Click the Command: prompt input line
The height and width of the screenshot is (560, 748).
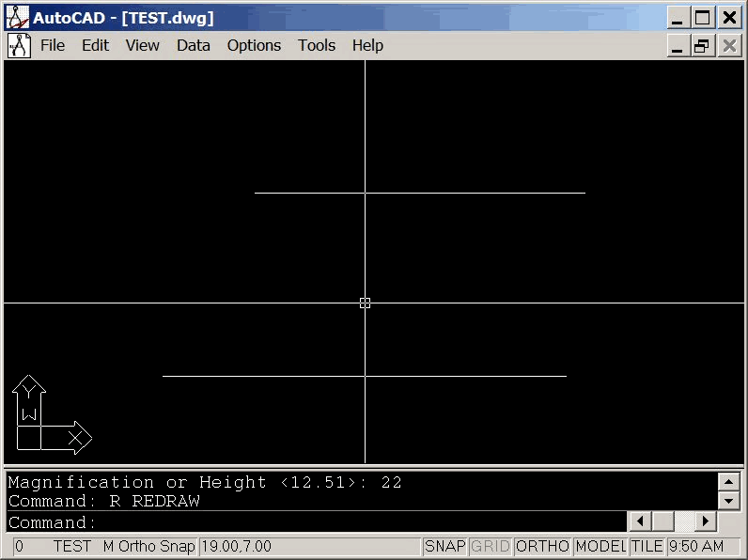317,522
